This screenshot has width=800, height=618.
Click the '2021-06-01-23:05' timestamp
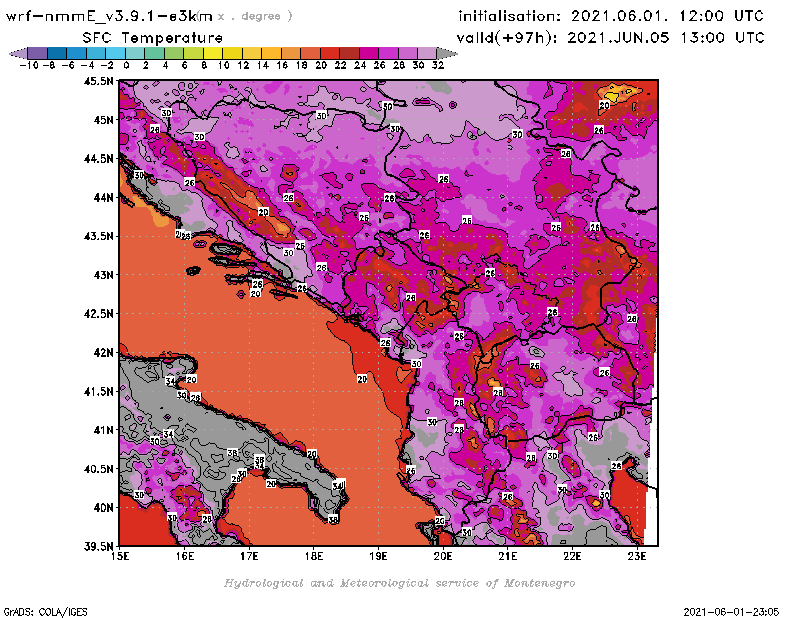coord(731,611)
